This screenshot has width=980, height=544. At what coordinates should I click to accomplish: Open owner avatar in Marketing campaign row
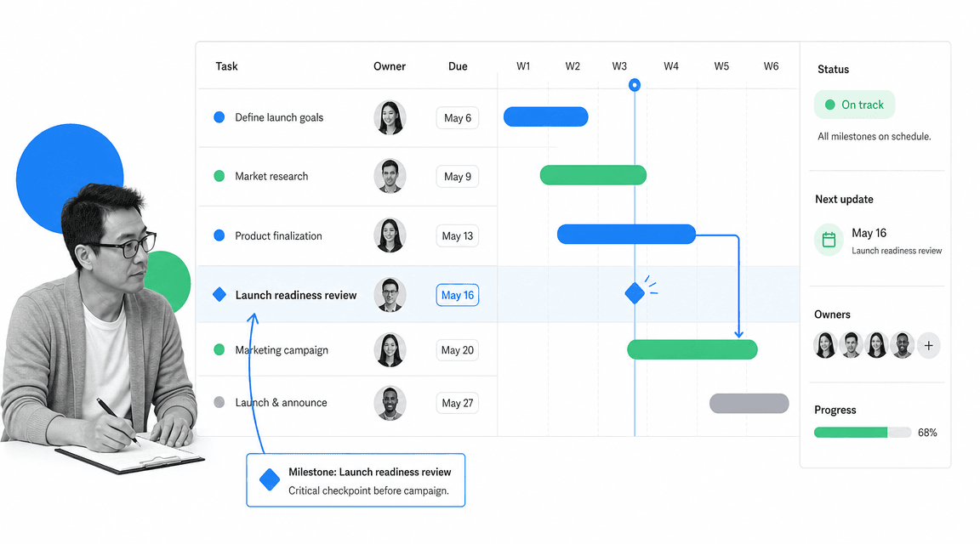[x=390, y=349]
